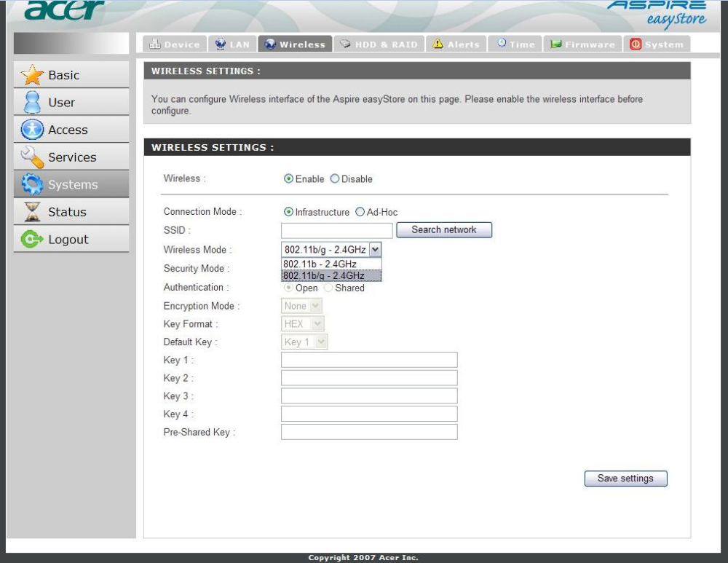Image resolution: width=728 pixels, height=563 pixels.
Task: Click the Access accessibility icon
Action: tap(32, 130)
